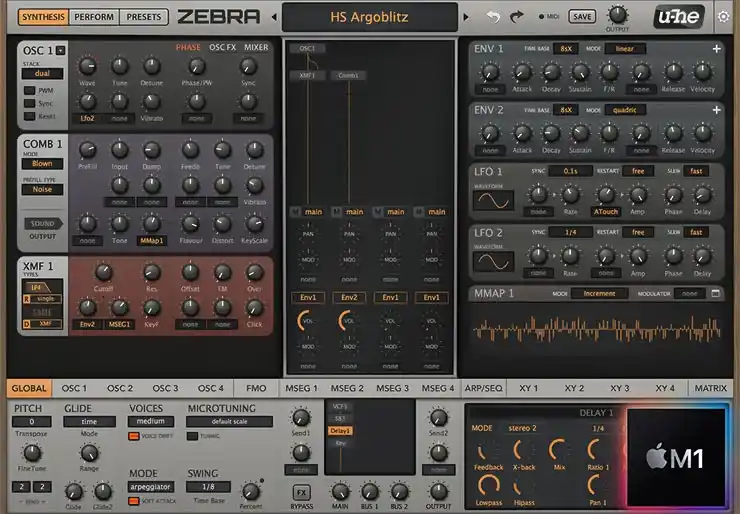Click the XMF1 module in grid
Viewport: 740px width, 514px height.
[x=307, y=75]
